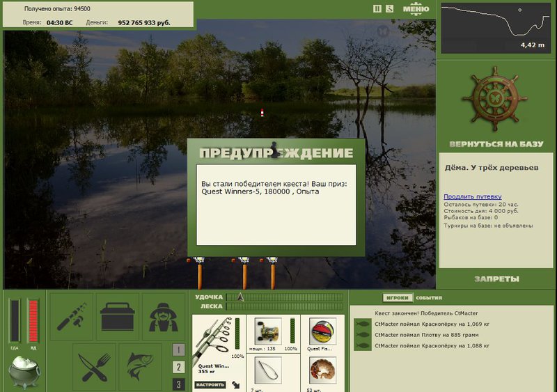
Task: Select rod slot 2
Action: tap(179, 367)
